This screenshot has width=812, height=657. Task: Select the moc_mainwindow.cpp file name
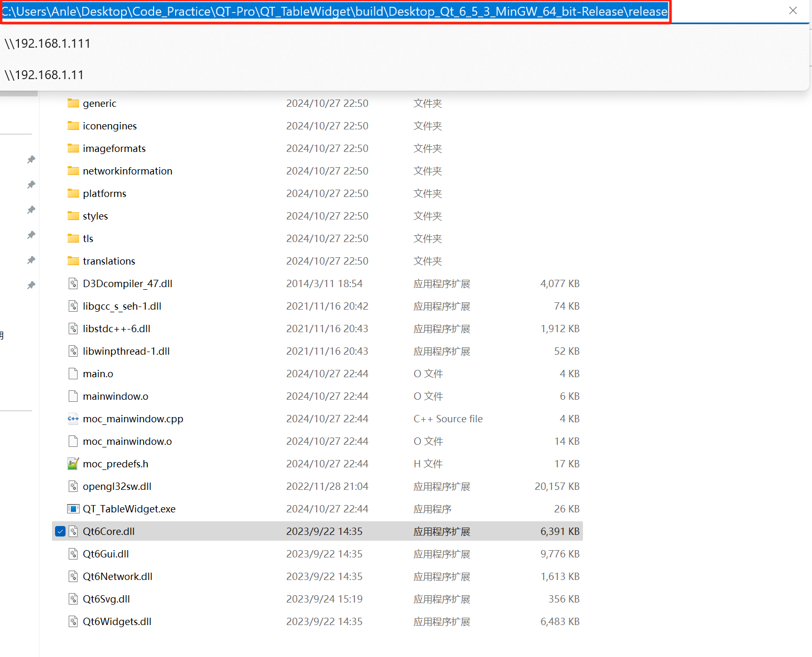coord(133,419)
